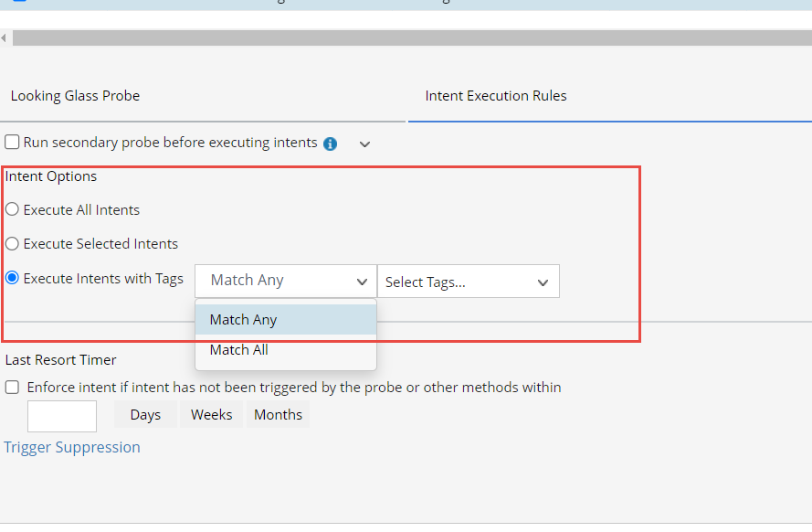
Task: Click the Weeks unit button
Action: pos(211,415)
